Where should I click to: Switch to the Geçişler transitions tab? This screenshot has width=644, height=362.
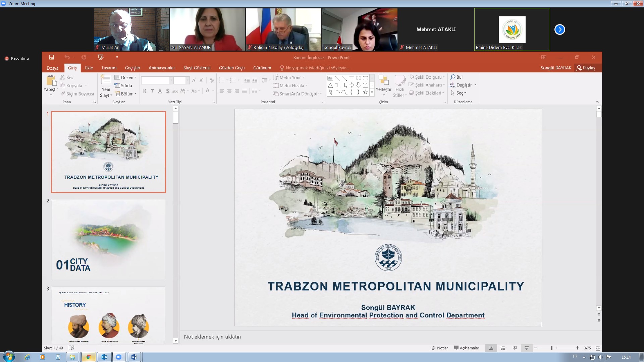(x=132, y=68)
